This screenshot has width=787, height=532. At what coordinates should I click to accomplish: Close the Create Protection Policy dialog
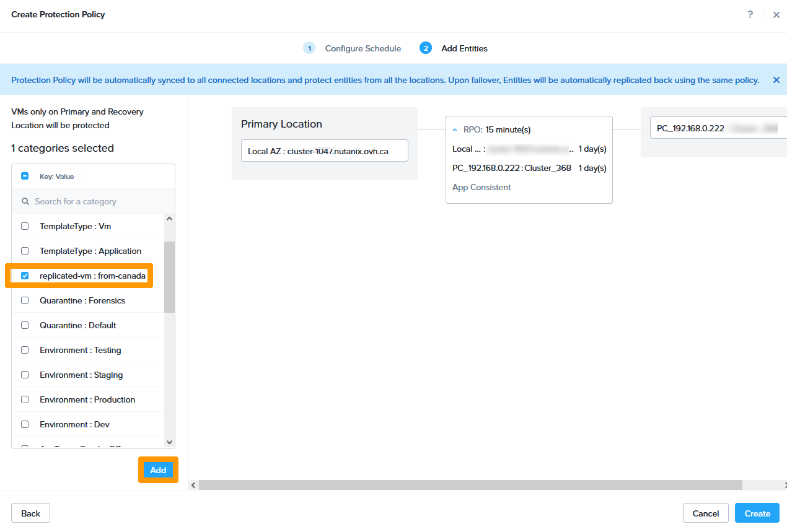point(776,15)
